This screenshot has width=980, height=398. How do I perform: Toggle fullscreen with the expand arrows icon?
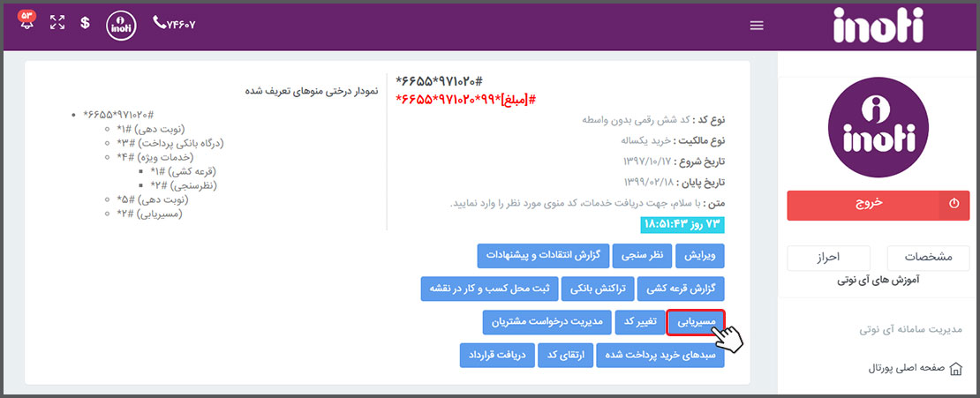(x=57, y=23)
